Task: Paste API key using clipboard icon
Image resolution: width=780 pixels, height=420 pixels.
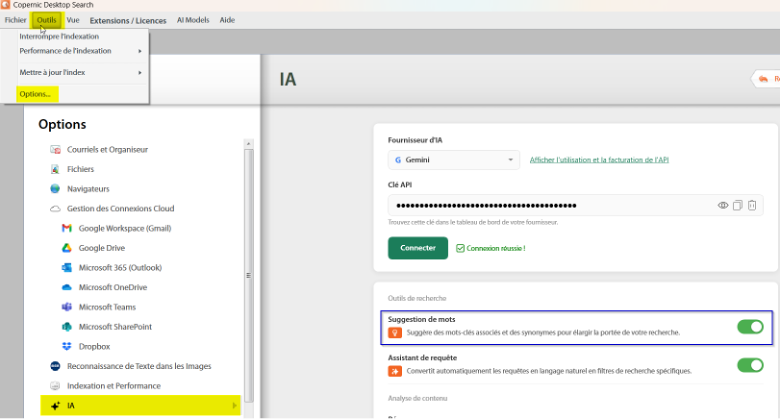Action: tap(752, 205)
